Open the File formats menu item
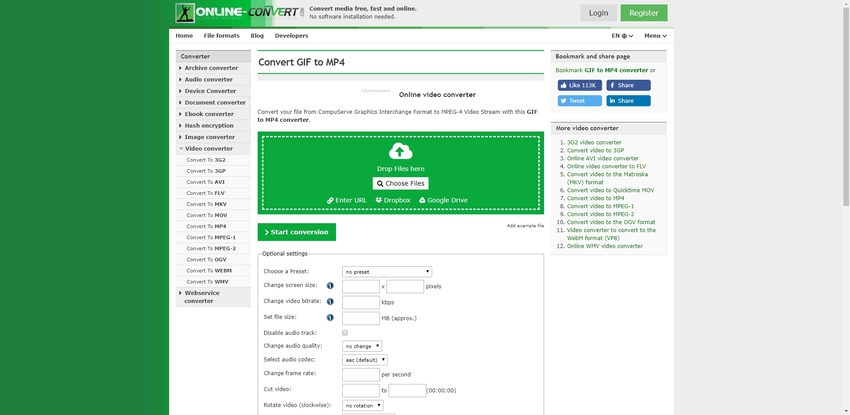The width and height of the screenshot is (850, 415). tap(221, 36)
